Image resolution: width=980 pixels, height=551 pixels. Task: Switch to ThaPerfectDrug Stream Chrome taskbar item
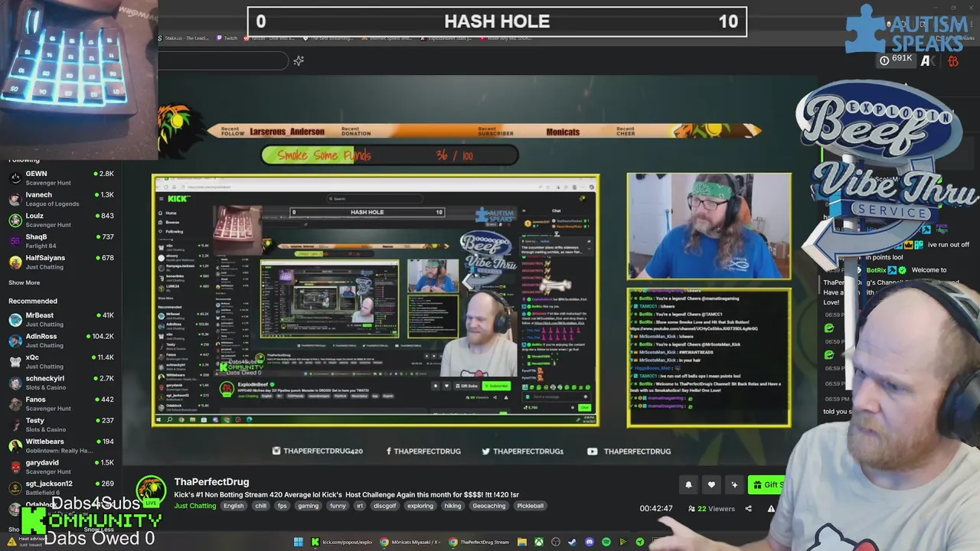coord(479,542)
